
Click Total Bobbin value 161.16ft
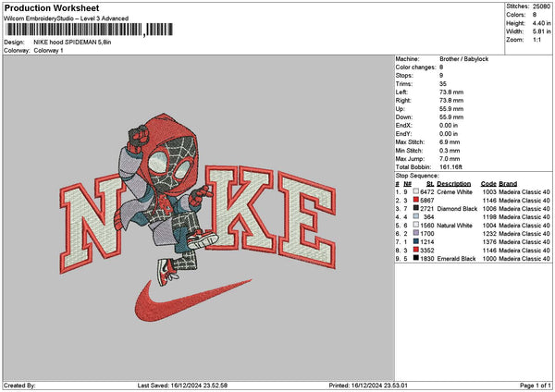tap(451, 167)
